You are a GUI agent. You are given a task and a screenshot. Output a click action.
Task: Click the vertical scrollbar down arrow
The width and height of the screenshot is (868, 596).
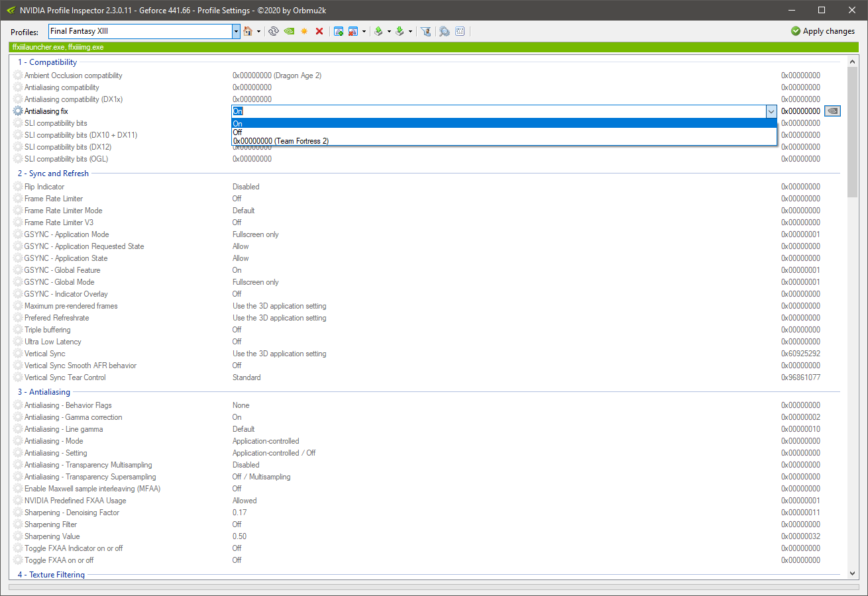click(x=853, y=573)
